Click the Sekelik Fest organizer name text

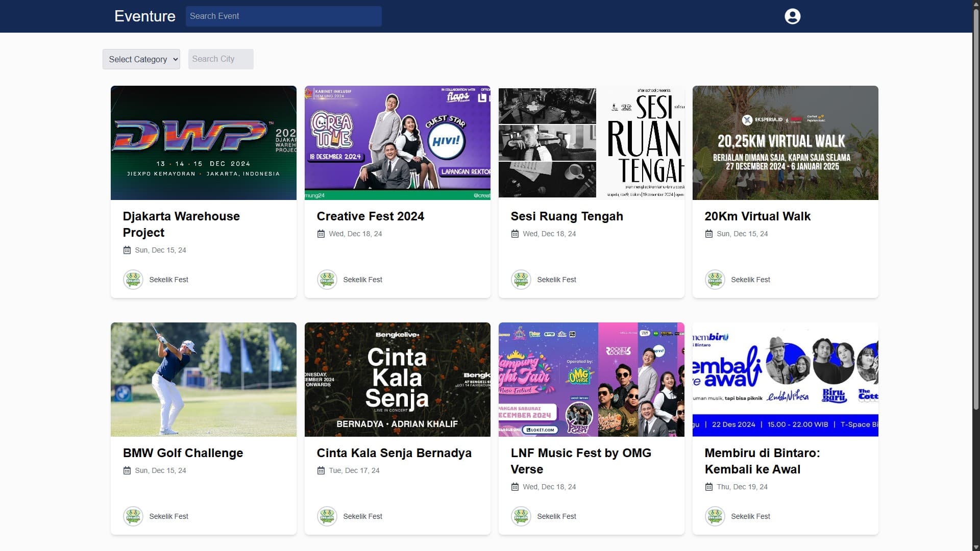[168, 280]
